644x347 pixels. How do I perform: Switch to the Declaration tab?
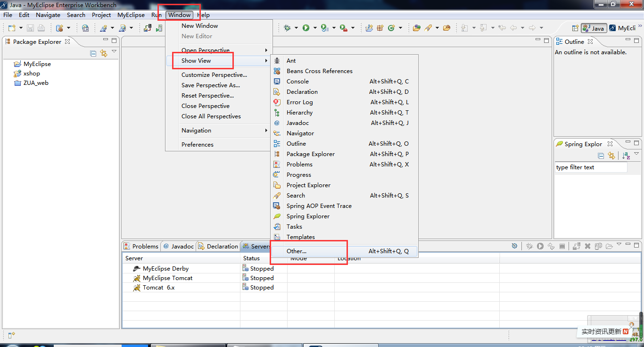pos(218,246)
